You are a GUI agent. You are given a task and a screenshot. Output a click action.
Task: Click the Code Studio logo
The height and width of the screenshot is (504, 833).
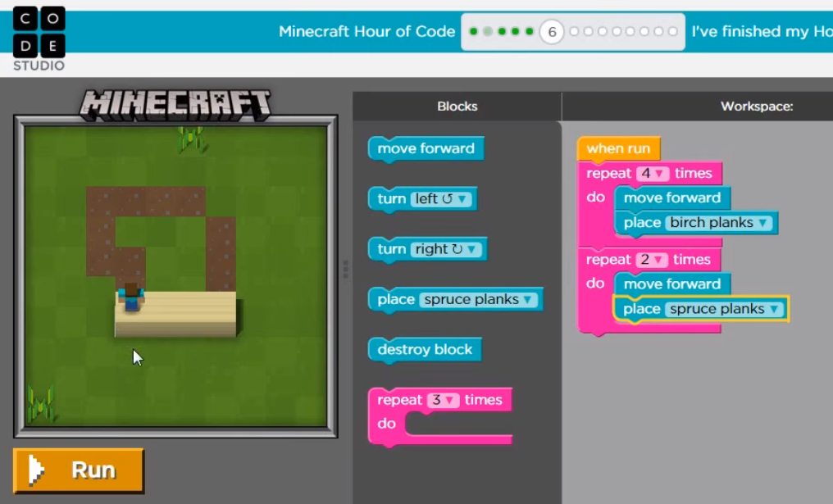pos(39,39)
